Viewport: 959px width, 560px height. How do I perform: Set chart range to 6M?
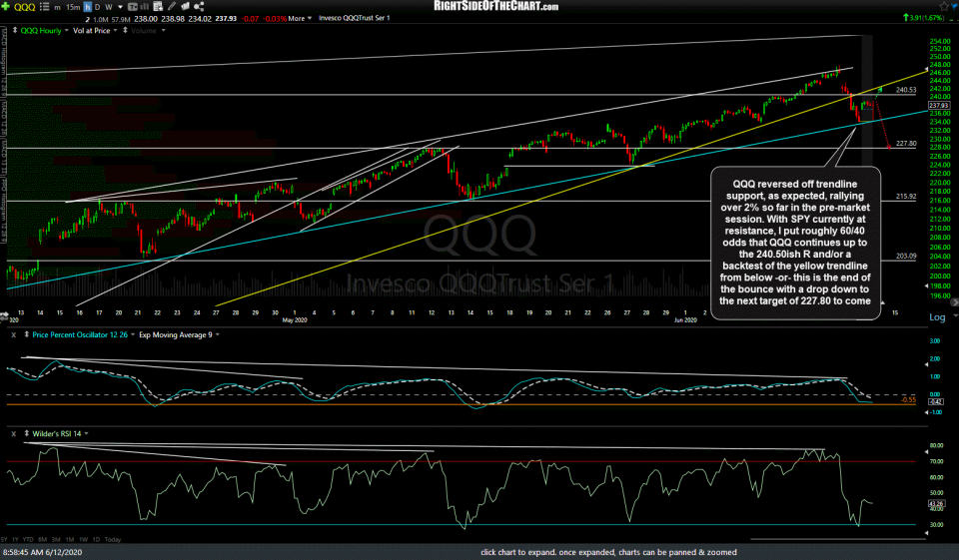[x=42, y=540]
